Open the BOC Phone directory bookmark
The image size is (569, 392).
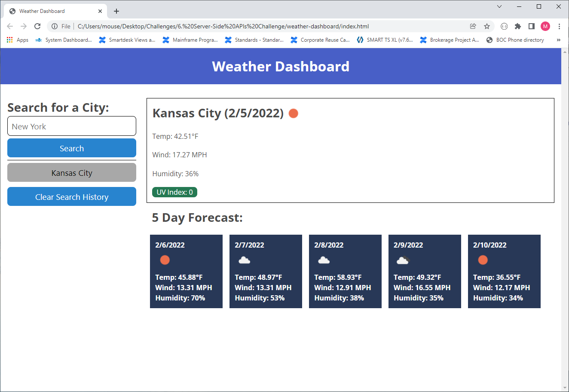click(x=515, y=40)
